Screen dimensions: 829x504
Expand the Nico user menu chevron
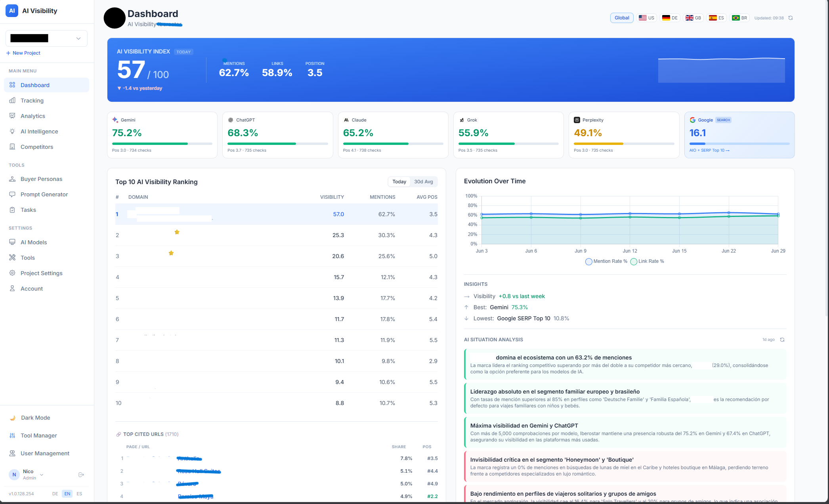tap(42, 475)
